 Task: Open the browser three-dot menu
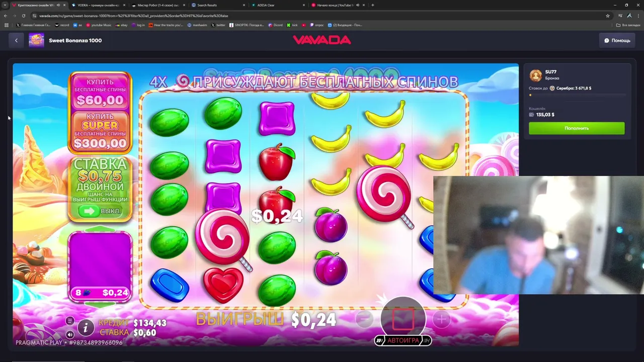coord(638,16)
